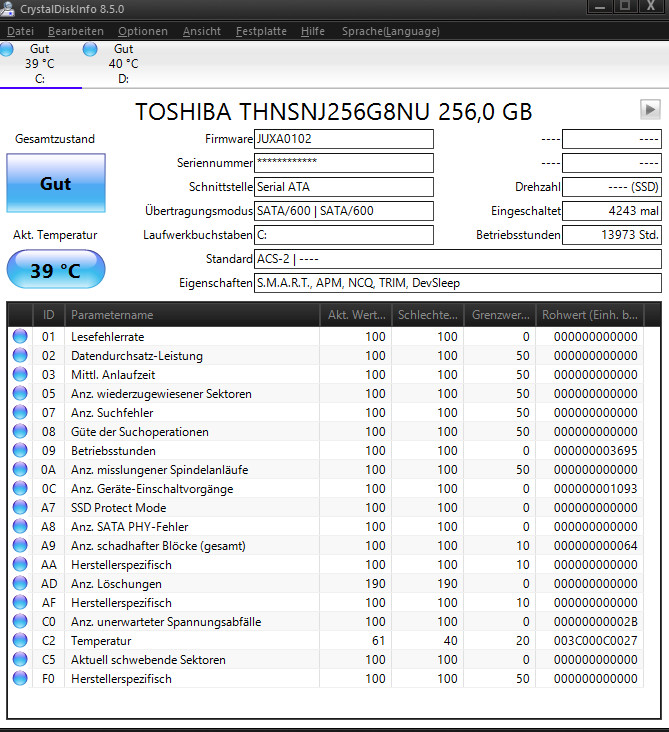Viewport: 669px width, 732px height.
Task: Select the Lesefehlerrate parameter name
Action: point(107,337)
